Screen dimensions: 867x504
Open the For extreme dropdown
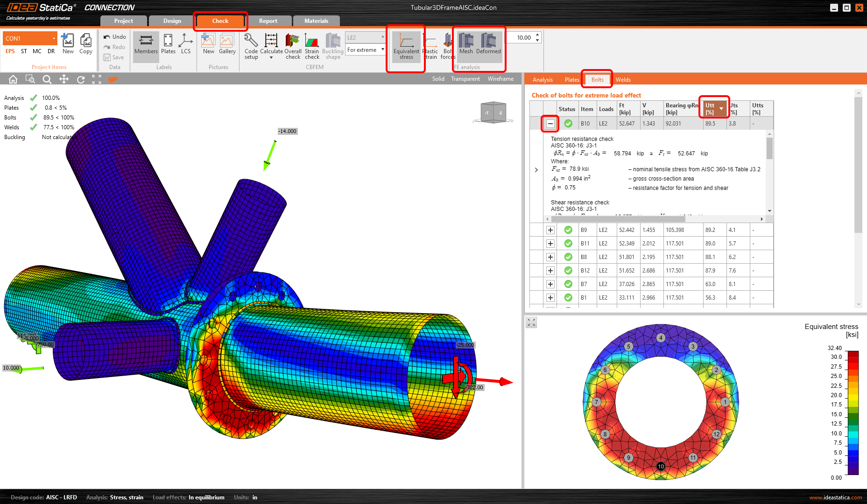(x=366, y=50)
